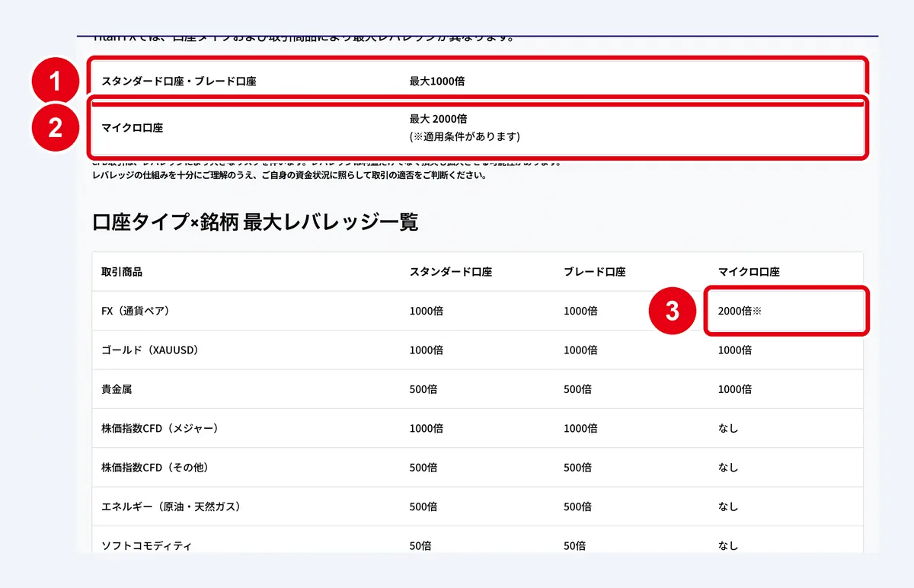Screen dimensions: 914x588
Task: Click 株価指数CFD（その他）マイクロ口座 value なし
Action: (728, 468)
